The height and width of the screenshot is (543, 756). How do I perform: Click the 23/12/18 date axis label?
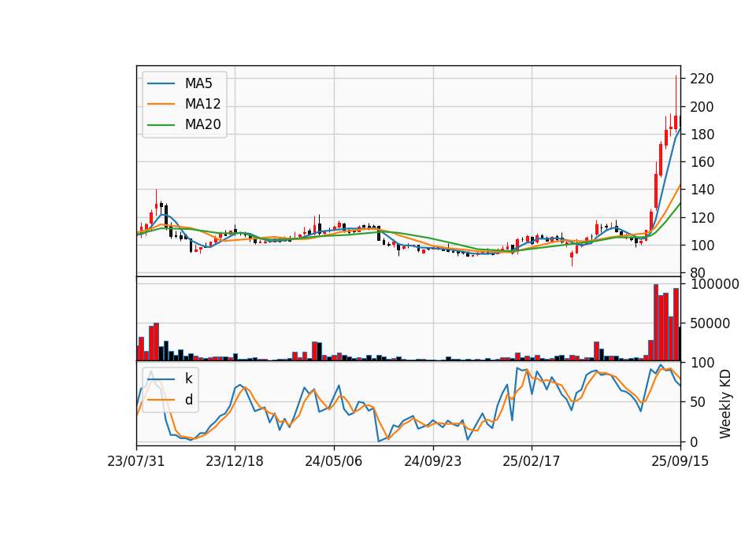click(235, 461)
